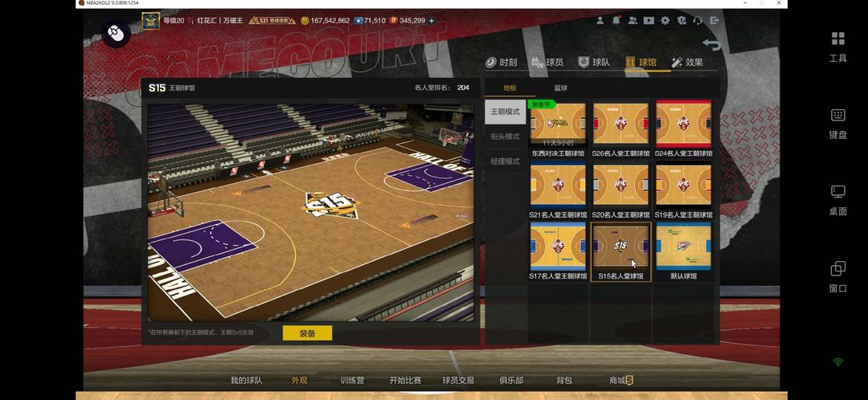Select the S26名人堂王朝球馆 court thumbnail

(x=620, y=129)
